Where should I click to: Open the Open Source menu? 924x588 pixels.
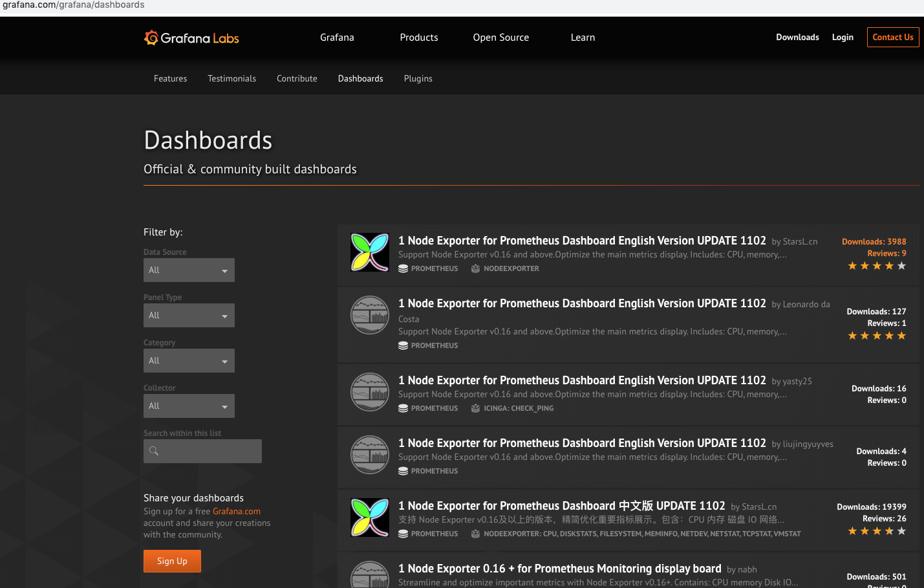click(x=501, y=38)
